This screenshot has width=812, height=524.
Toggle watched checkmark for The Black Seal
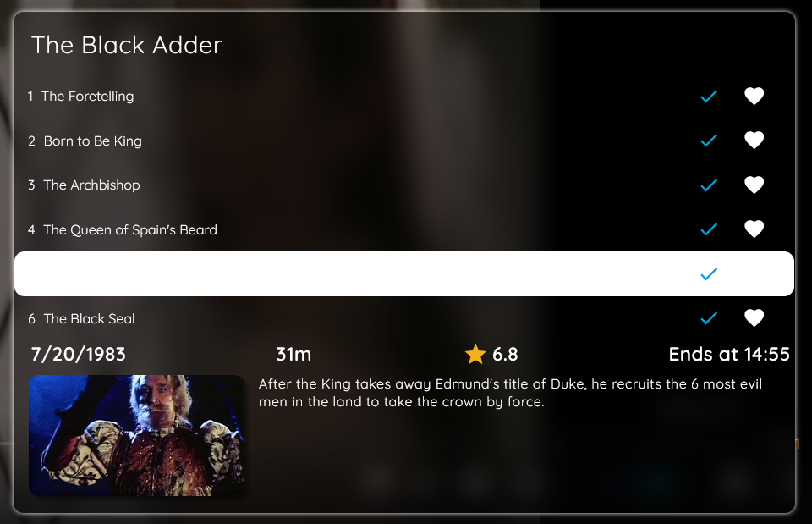pos(709,317)
